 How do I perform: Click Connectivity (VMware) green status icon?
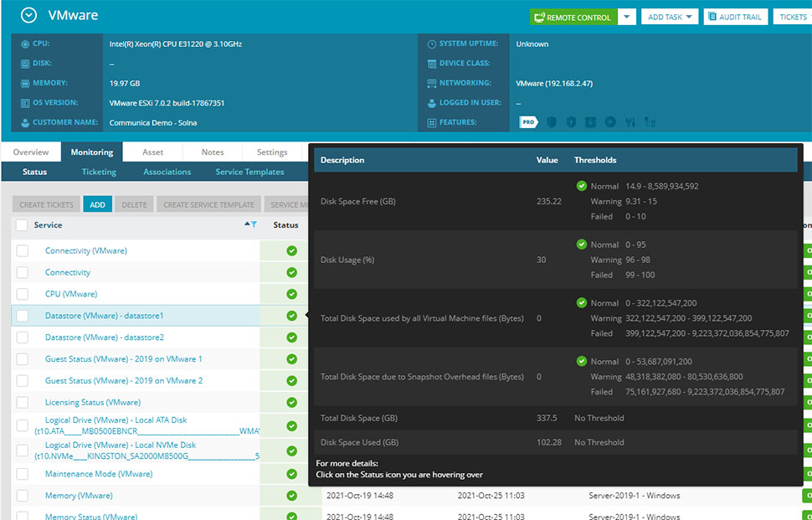coord(291,250)
